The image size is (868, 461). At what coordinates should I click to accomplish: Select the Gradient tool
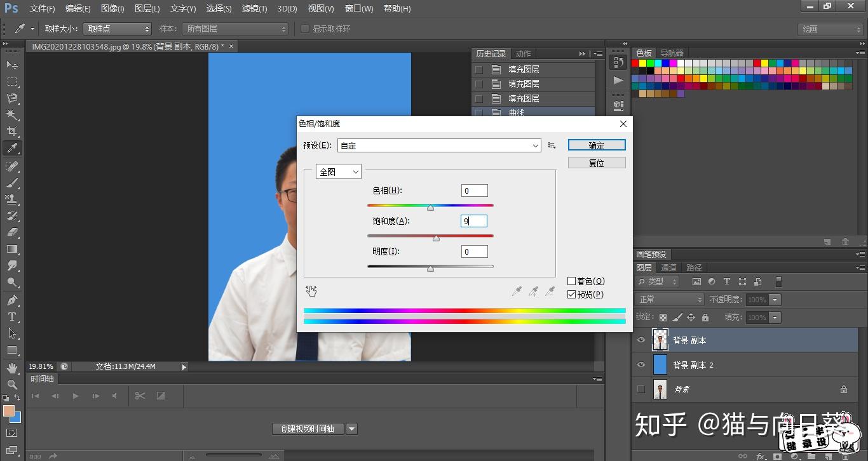pos(12,249)
